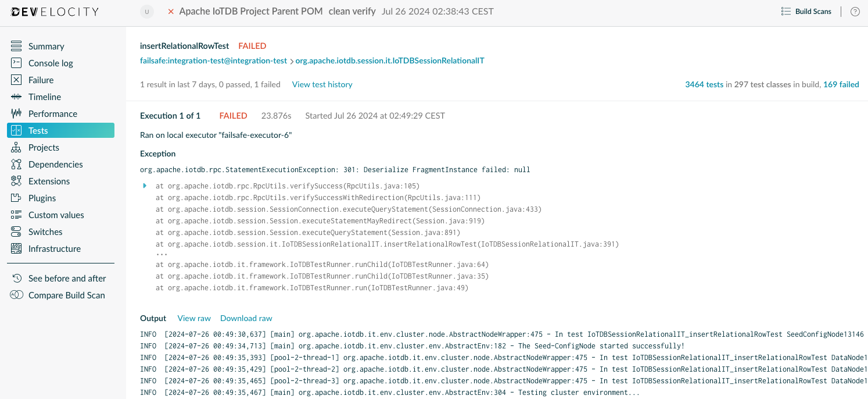Open the Performance section
The image size is (868, 399).
(x=54, y=113)
